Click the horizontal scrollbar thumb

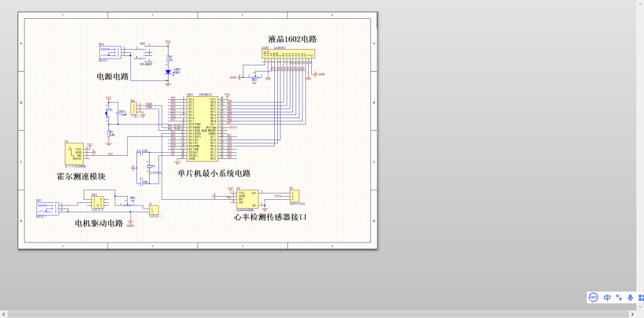pyautogui.click(x=318, y=314)
